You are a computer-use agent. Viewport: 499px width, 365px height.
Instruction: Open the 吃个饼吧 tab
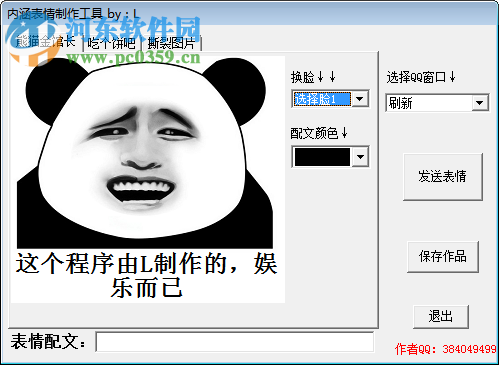coord(112,44)
